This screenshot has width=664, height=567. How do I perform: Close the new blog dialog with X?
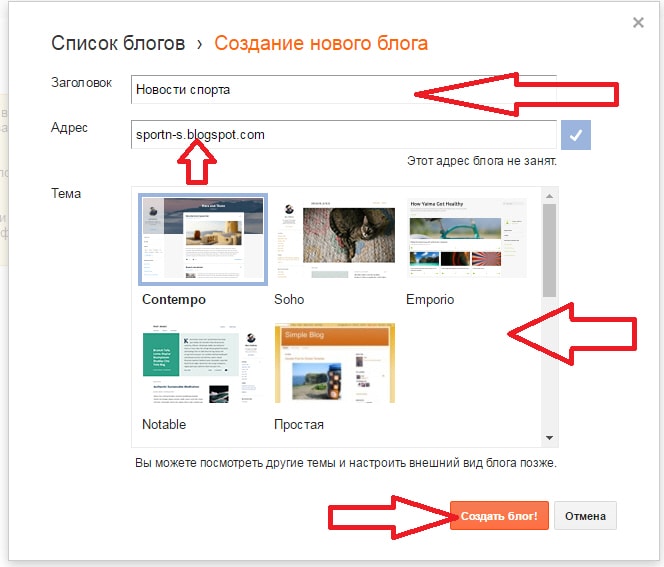tap(638, 22)
